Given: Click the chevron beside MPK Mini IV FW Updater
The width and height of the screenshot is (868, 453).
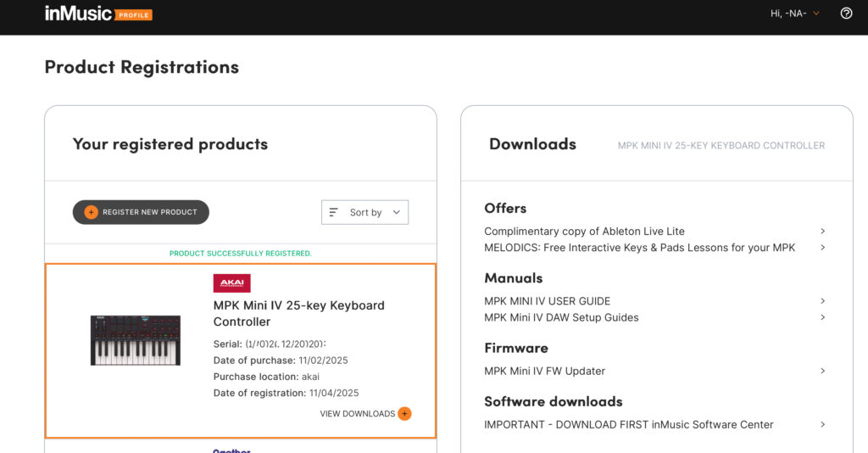Looking at the screenshot, I should 822,371.
